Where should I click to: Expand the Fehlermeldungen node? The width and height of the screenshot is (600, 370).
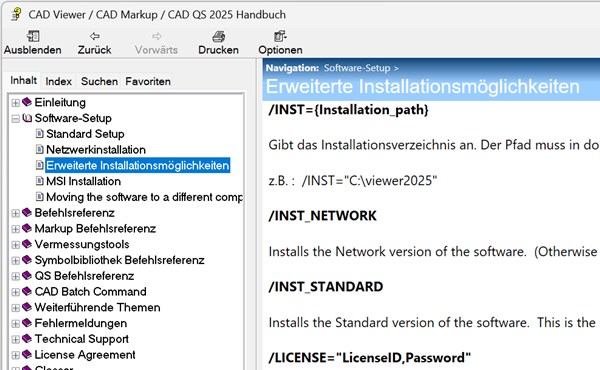click(15, 324)
